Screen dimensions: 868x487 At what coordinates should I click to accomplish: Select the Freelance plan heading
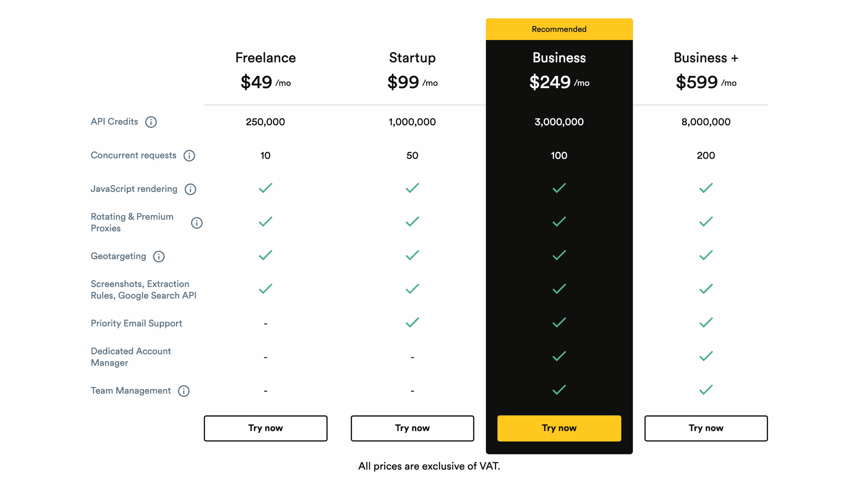pyautogui.click(x=265, y=58)
